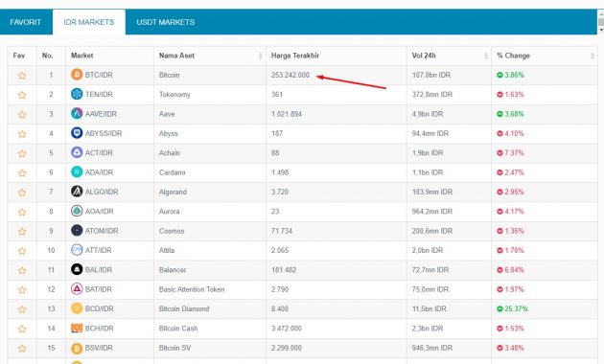Click the page scrollbar down arrow
Viewport: 604px width, 364px height.
(x=601, y=30)
